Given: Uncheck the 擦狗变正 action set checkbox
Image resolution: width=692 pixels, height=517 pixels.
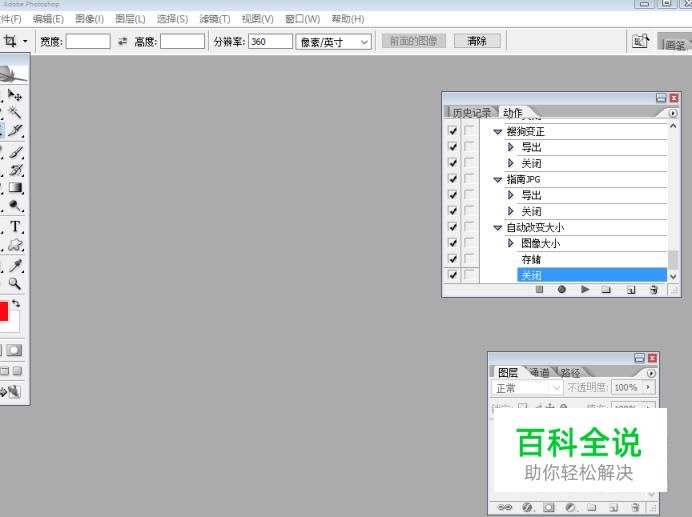Looking at the screenshot, I should coord(452,131).
